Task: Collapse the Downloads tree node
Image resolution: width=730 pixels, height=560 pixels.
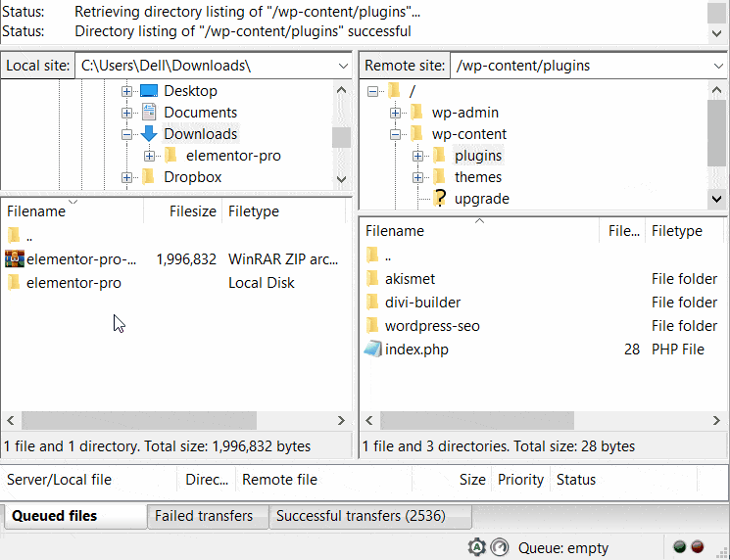Action: 126,134
